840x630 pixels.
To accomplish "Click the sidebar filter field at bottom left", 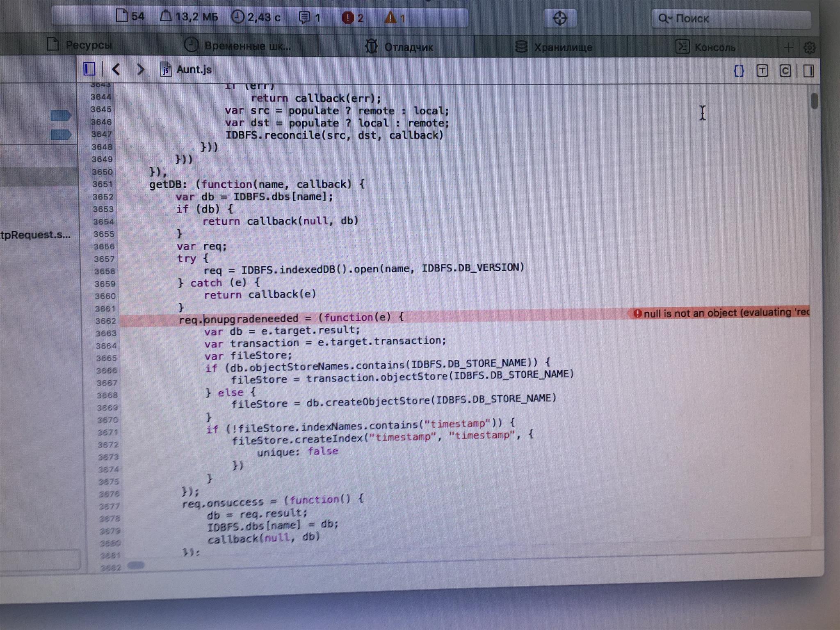I will pos(39,560).
